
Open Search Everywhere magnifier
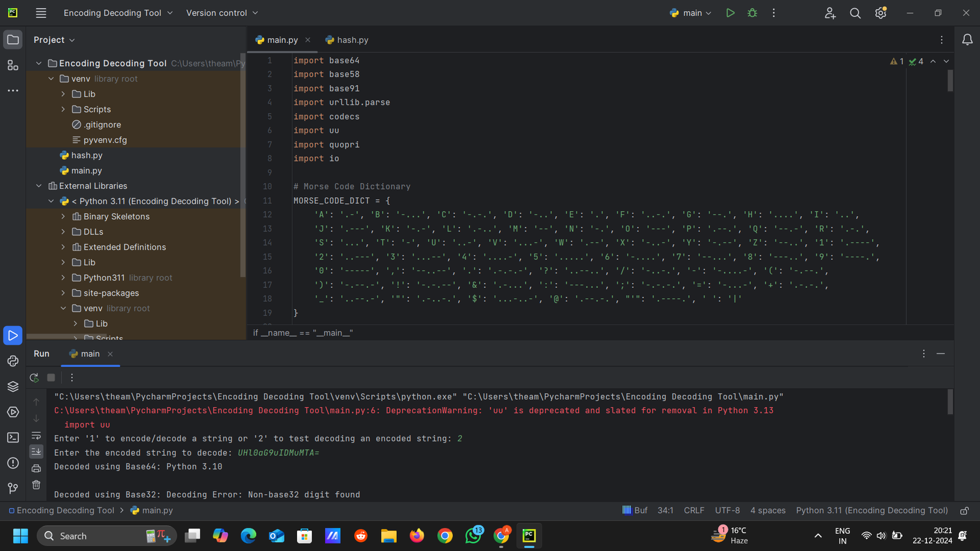point(855,13)
